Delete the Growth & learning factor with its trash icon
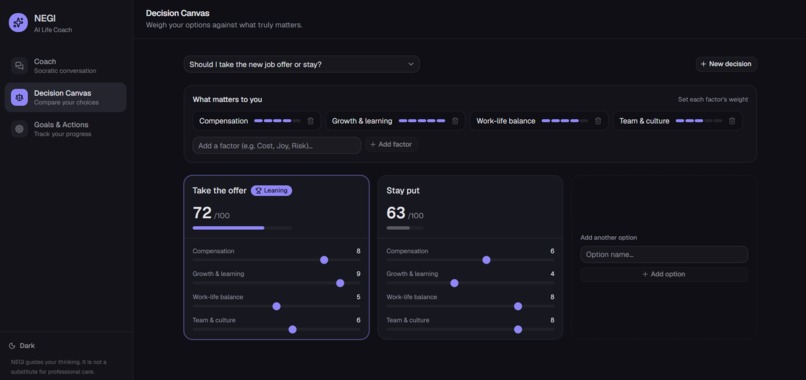Screen dimensions: 806x380 455,121
